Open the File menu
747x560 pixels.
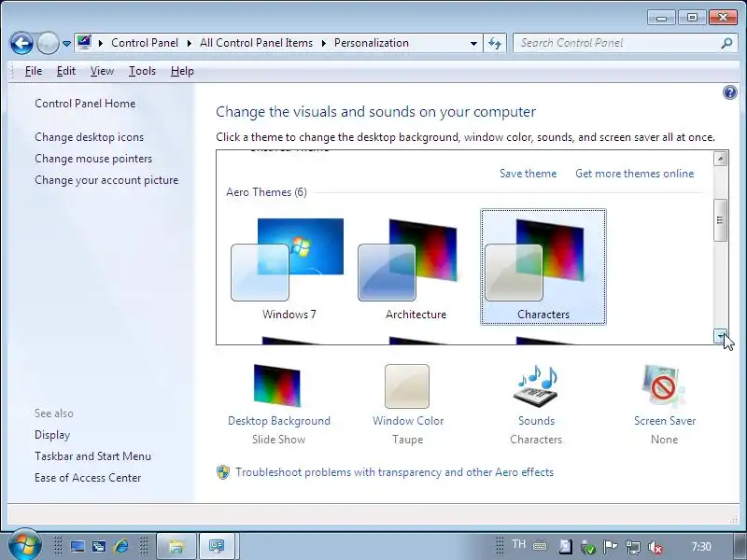(34, 71)
